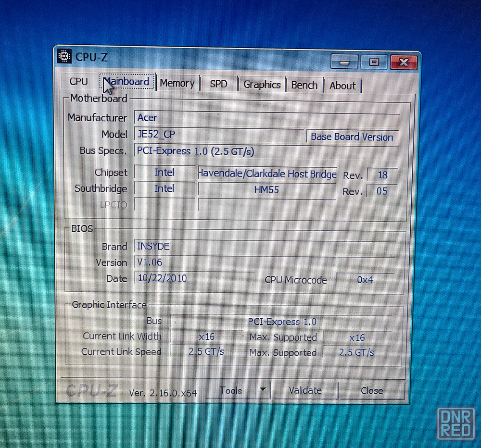This screenshot has width=481, height=448.
Task: Switch to the Bench tab
Action: (304, 85)
